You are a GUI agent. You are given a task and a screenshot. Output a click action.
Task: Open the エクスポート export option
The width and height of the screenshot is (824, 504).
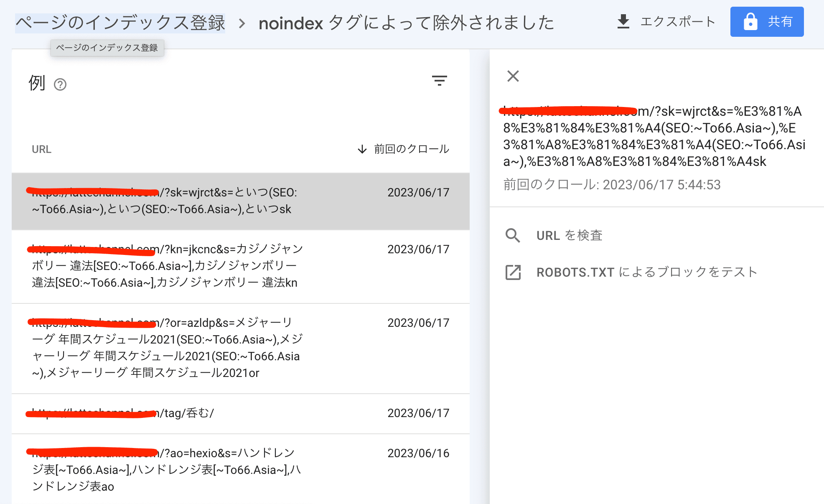[x=666, y=22]
